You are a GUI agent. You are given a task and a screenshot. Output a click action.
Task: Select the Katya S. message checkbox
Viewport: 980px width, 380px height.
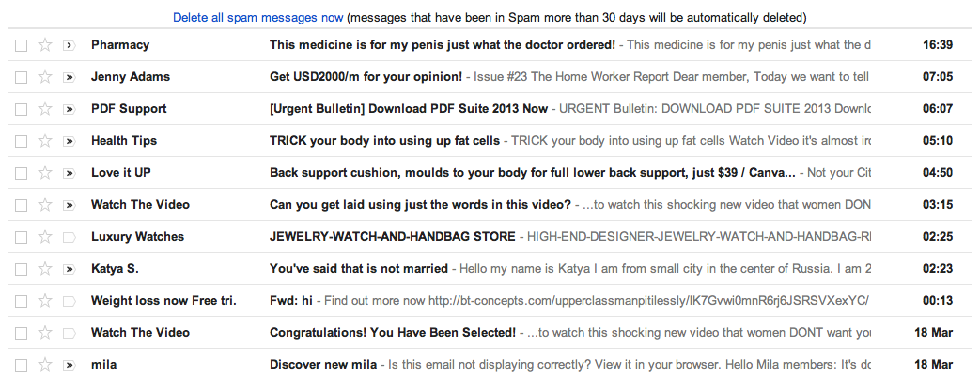coord(22,269)
